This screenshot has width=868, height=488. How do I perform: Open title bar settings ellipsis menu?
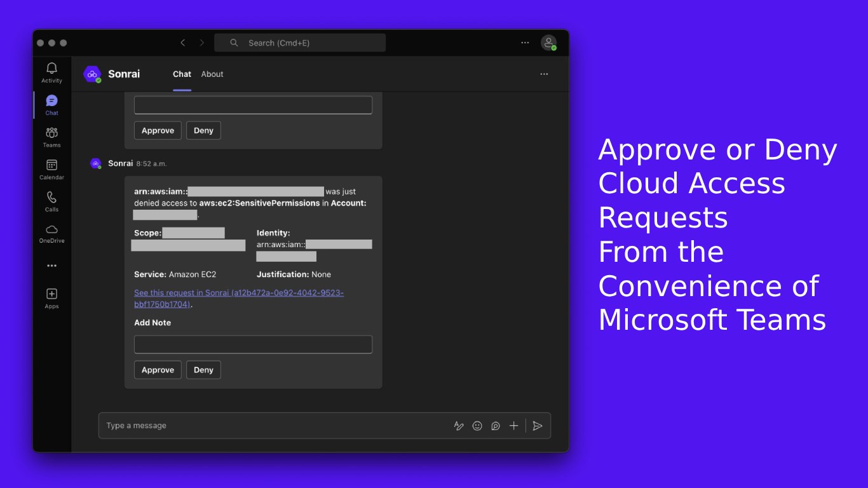[525, 43]
